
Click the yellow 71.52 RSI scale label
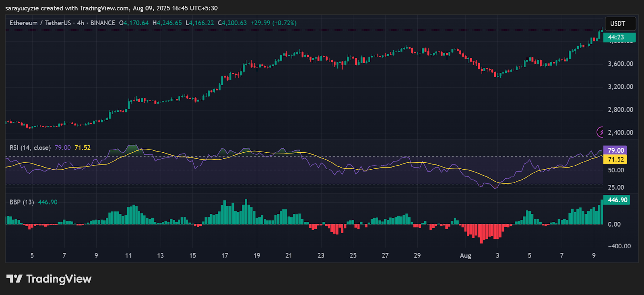pos(615,160)
